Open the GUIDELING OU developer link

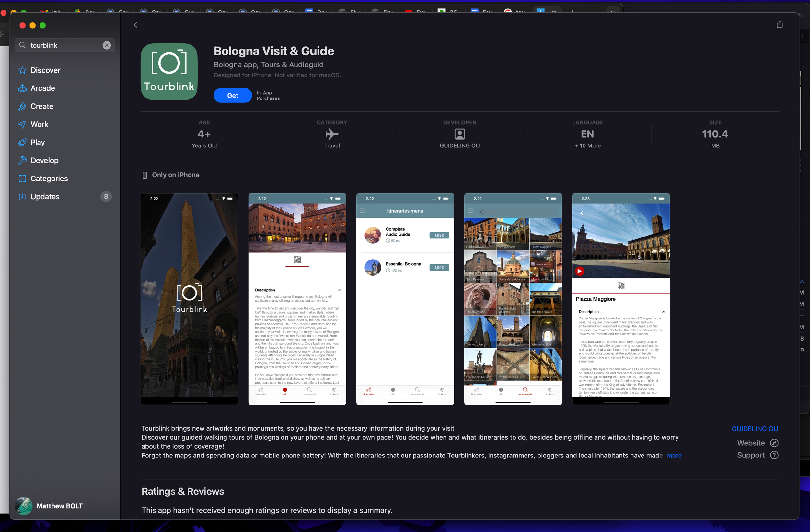(755, 429)
